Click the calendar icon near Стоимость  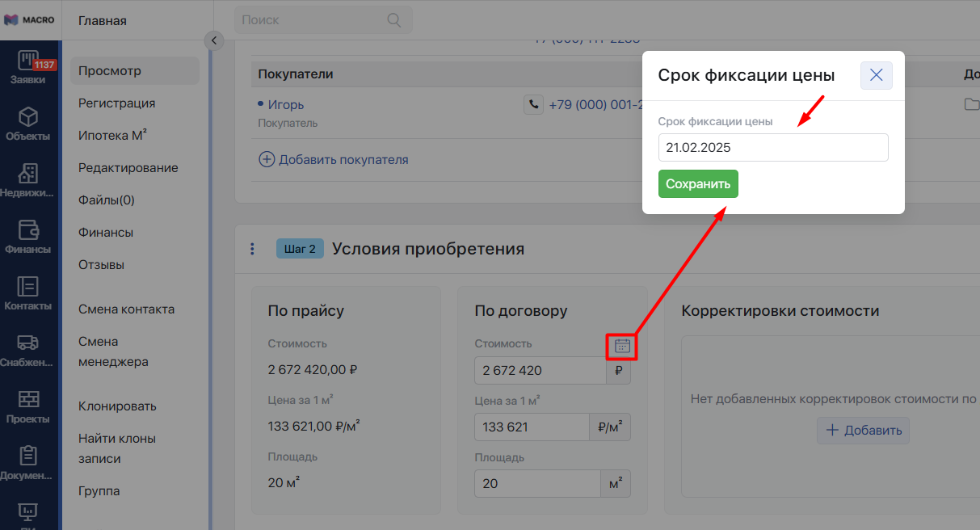pyautogui.click(x=622, y=346)
